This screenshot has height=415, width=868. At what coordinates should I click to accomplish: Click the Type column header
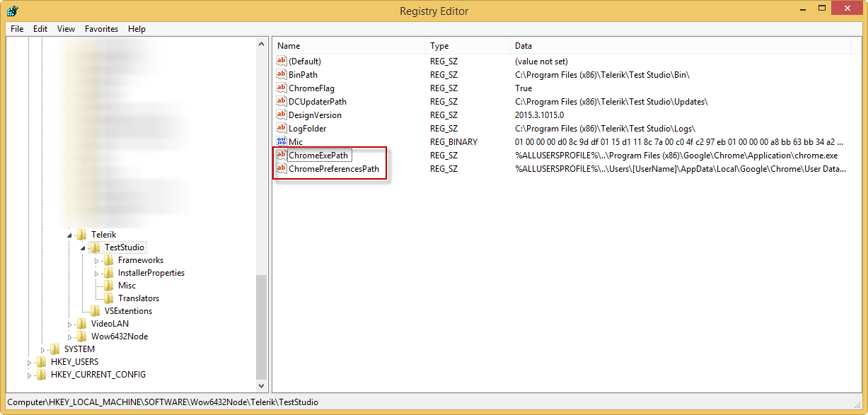coord(468,46)
